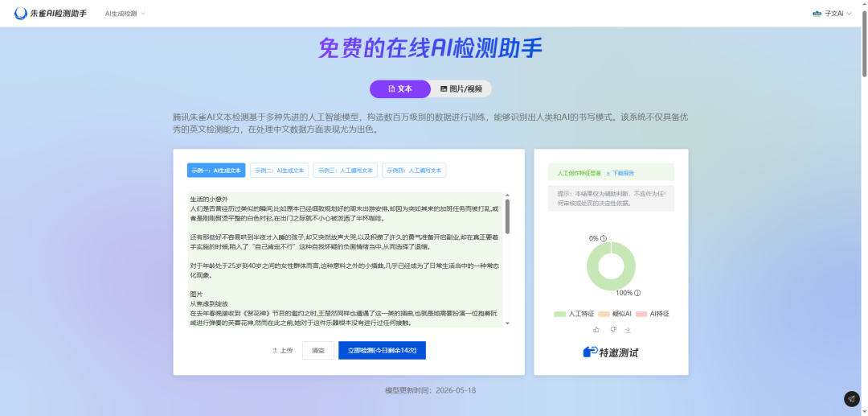Screen dimensions: 868x416
Task: Click the 上传 upload button
Action: pos(282,351)
